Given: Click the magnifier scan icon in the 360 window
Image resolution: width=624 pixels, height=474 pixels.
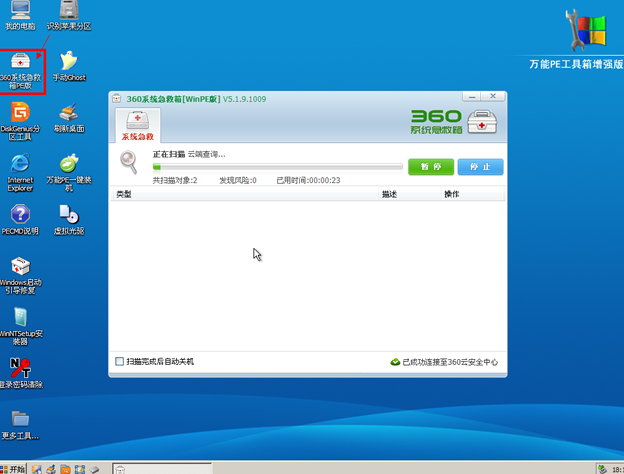Looking at the screenshot, I should click(129, 162).
